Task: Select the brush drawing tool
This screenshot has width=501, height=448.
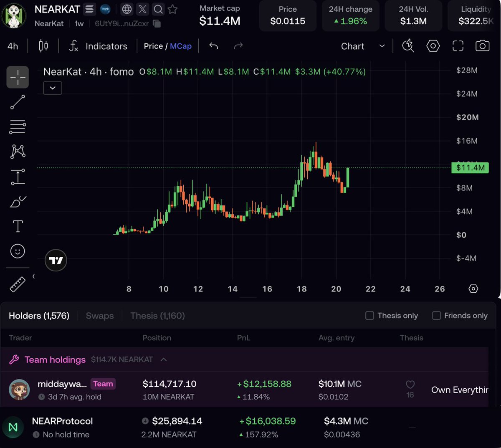Action: [18, 202]
